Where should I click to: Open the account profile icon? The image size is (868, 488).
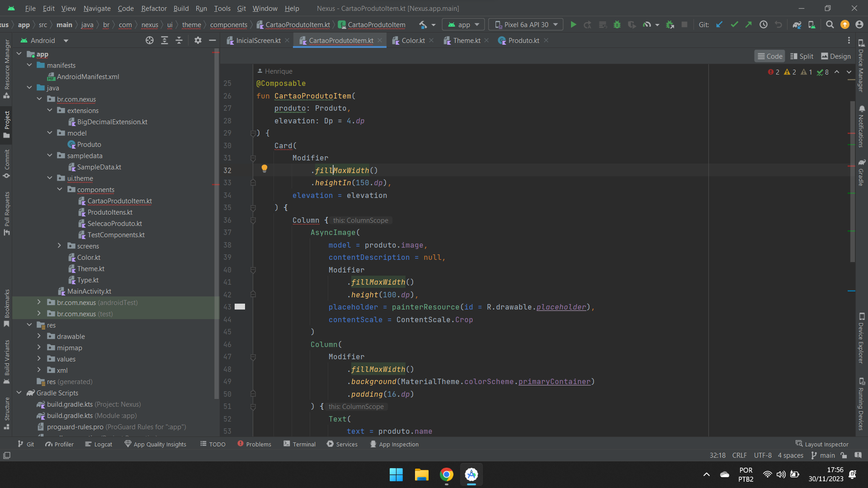tap(859, 25)
